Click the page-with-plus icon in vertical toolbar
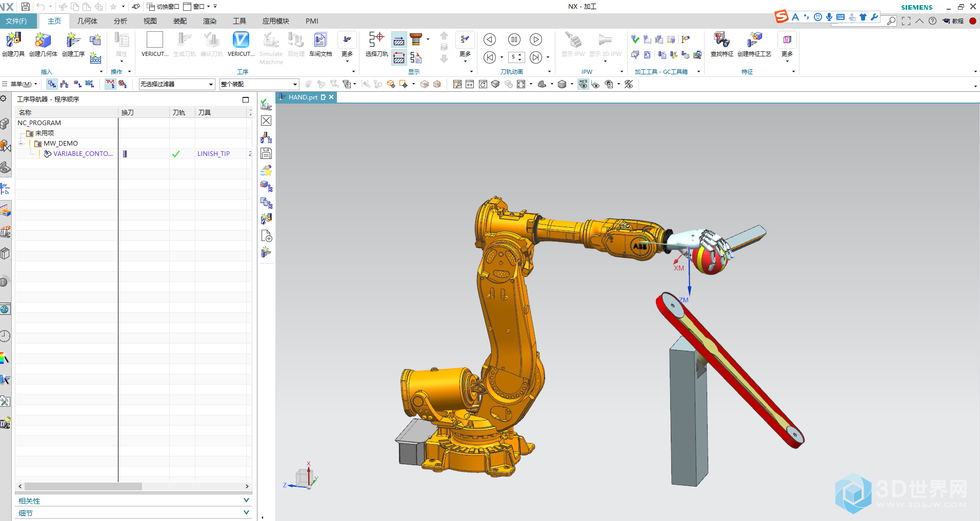This screenshot has height=521, width=980. pyautogui.click(x=266, y=236)
